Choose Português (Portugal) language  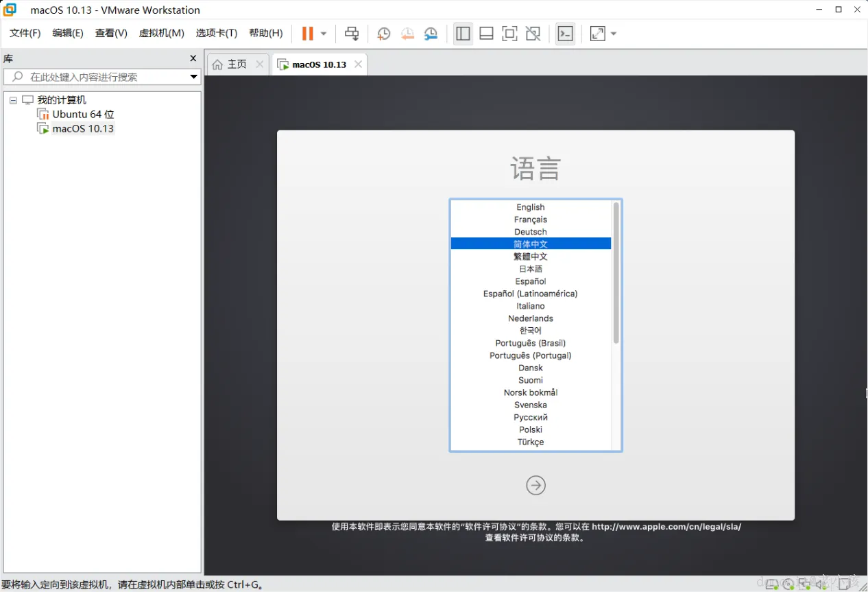coord(531,355)
